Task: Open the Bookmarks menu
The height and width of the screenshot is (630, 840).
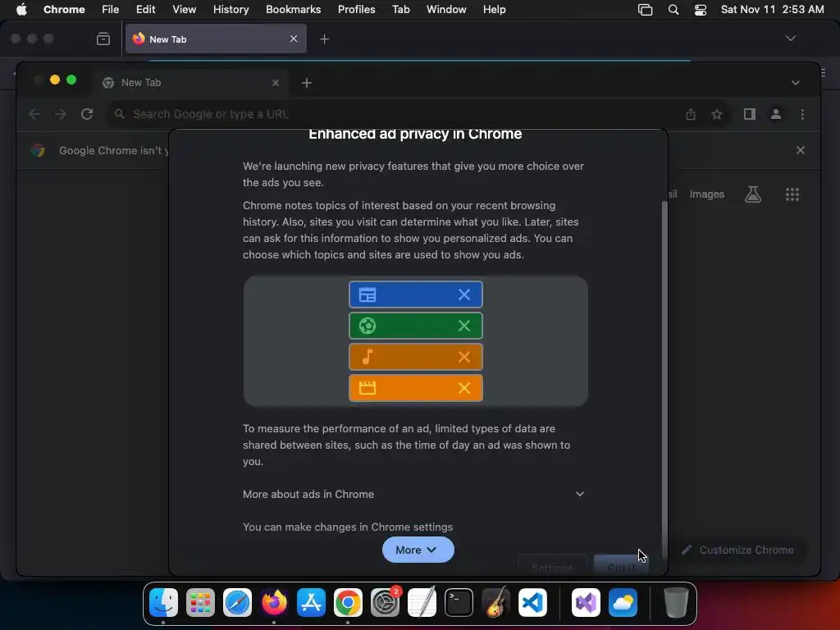Action: click(x=293, y=9)
